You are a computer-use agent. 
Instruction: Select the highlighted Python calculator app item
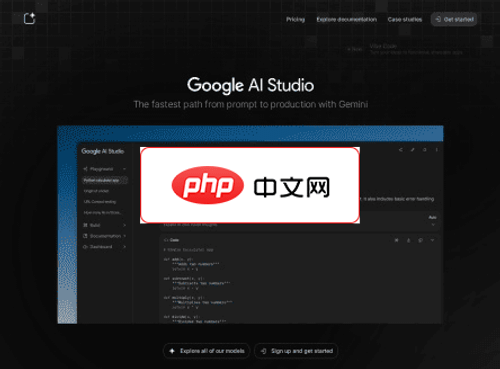click(x=105, y=180)
